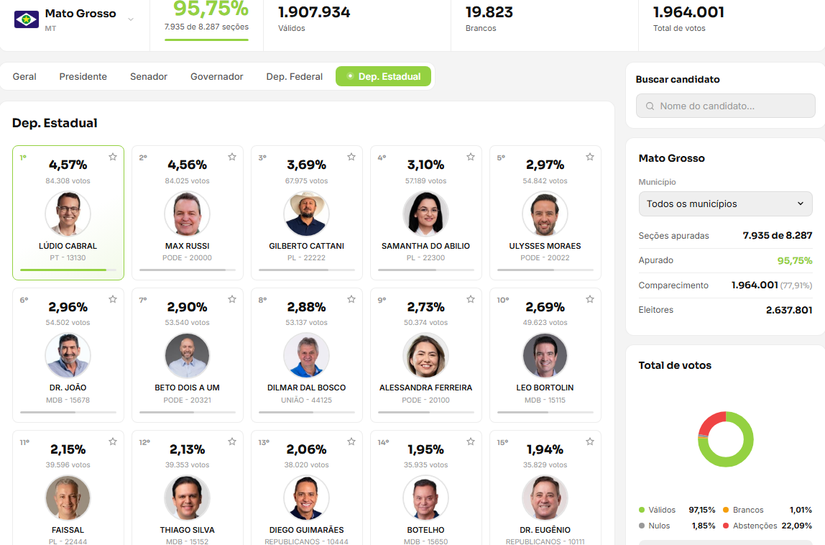Open Samantha do Abilio's photo
825x545 pixels.
click(x=426, y=214)
